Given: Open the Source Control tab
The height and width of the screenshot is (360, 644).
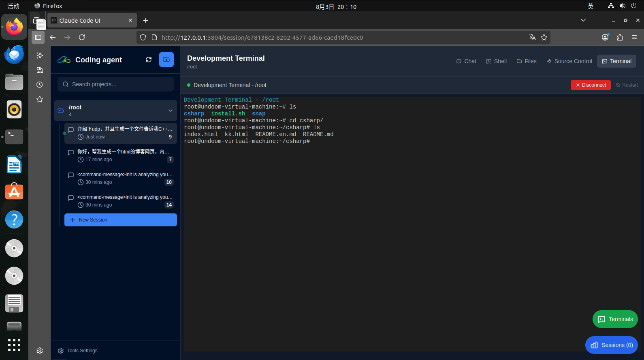Looking at the screenshot, I should click(569, 61).
